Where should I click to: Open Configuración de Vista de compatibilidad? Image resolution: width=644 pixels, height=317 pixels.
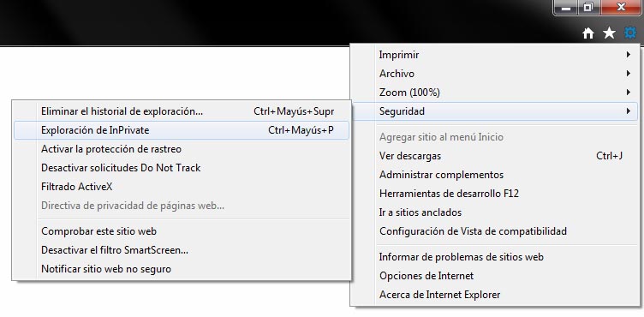click(495, 231)
